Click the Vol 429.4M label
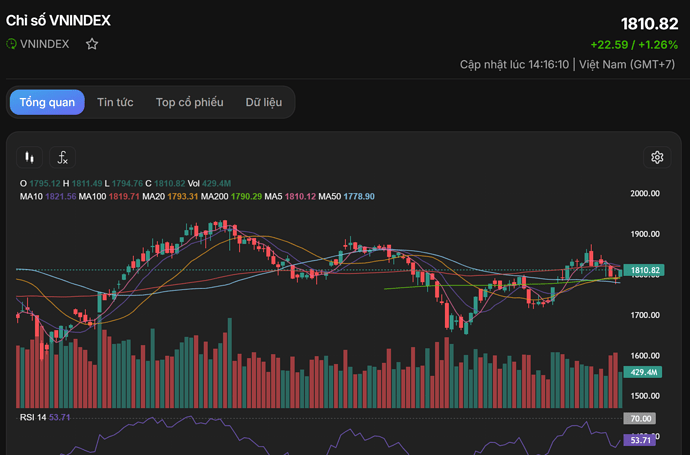 click(209, 183)
